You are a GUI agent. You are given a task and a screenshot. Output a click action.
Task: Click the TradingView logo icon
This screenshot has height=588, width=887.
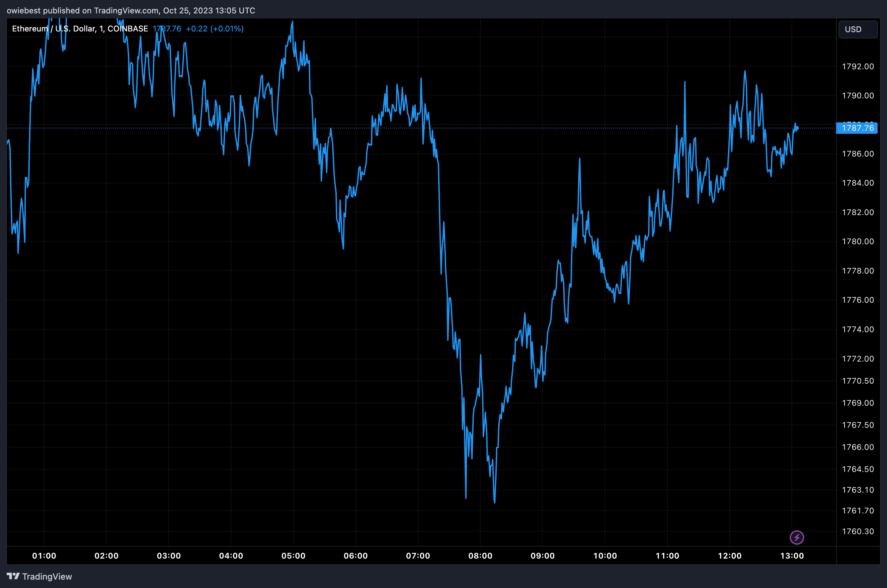pos(13,576)
